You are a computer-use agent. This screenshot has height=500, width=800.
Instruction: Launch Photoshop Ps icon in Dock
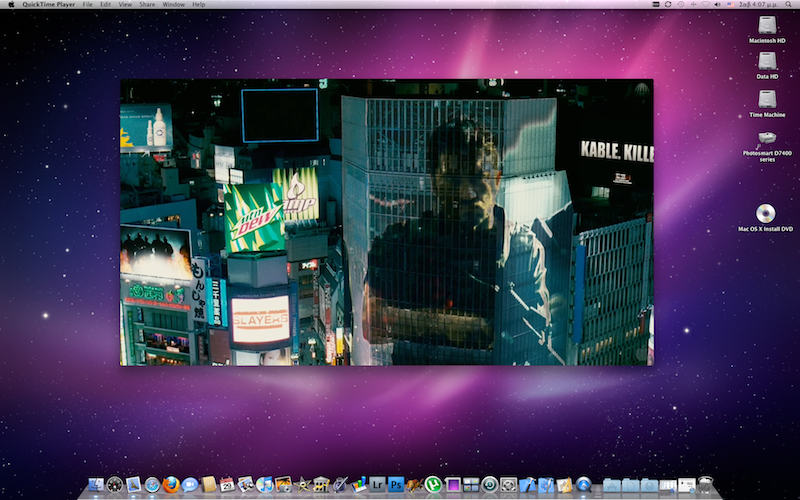396,484
